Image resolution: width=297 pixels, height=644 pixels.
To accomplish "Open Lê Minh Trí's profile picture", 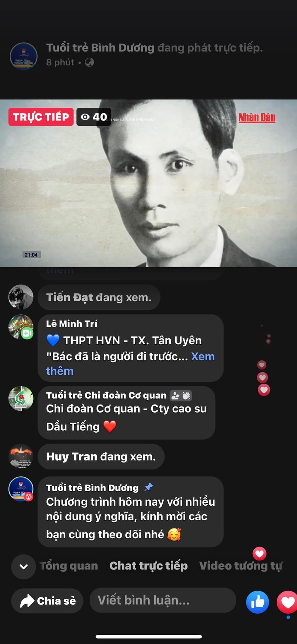I will [x=21, y=327].
